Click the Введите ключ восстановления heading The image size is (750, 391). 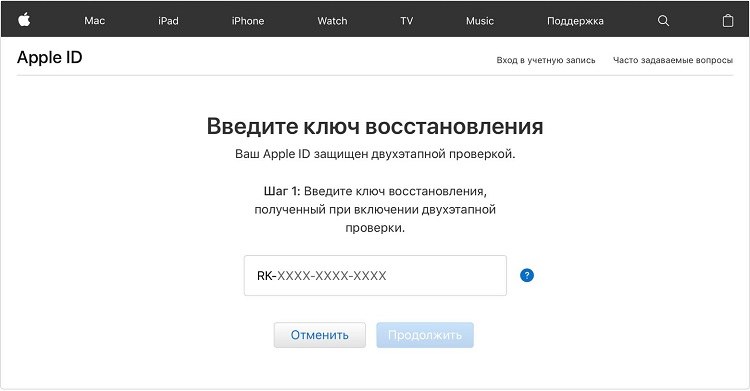(375, 126)
